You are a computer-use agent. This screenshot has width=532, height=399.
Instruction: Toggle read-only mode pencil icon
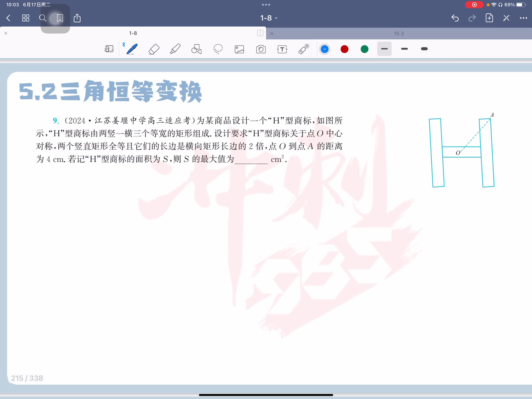pos(506,18)
